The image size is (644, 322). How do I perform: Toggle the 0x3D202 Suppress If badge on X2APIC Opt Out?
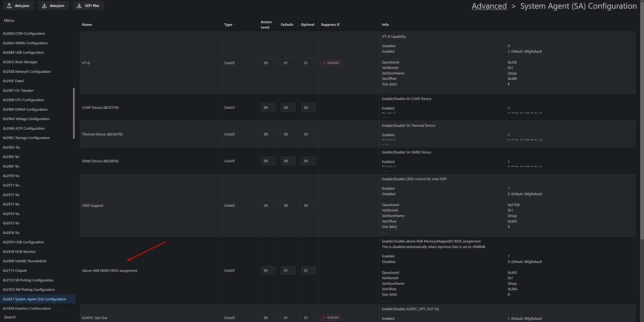click(331, 317)
